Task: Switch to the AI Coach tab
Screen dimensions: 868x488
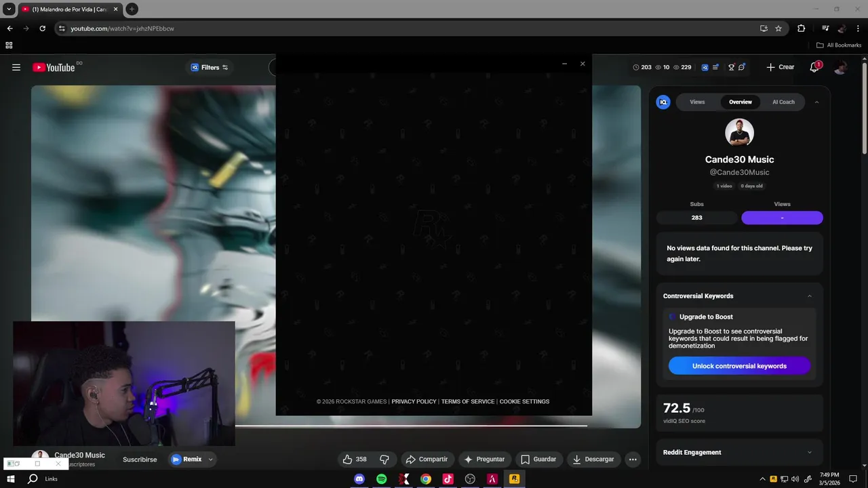Action: [x=783, y=102]
